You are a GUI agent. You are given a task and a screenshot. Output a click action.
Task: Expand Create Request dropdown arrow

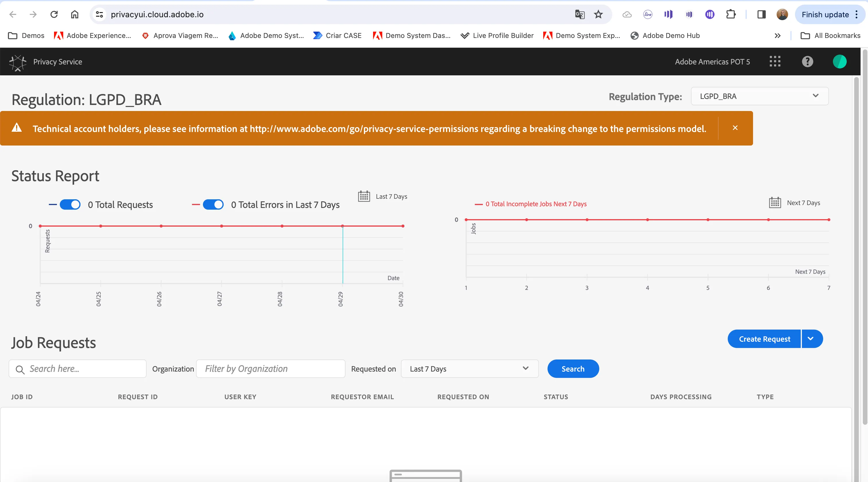[812, 339]
